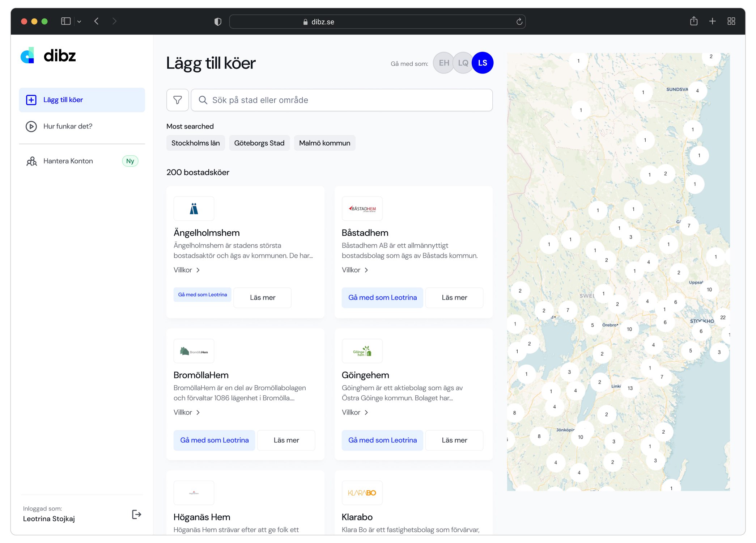Image resolution: width=756 pixels, height=543 pixels.
Task: Open the filter funnel icon button
Action: tap(178, 100)
